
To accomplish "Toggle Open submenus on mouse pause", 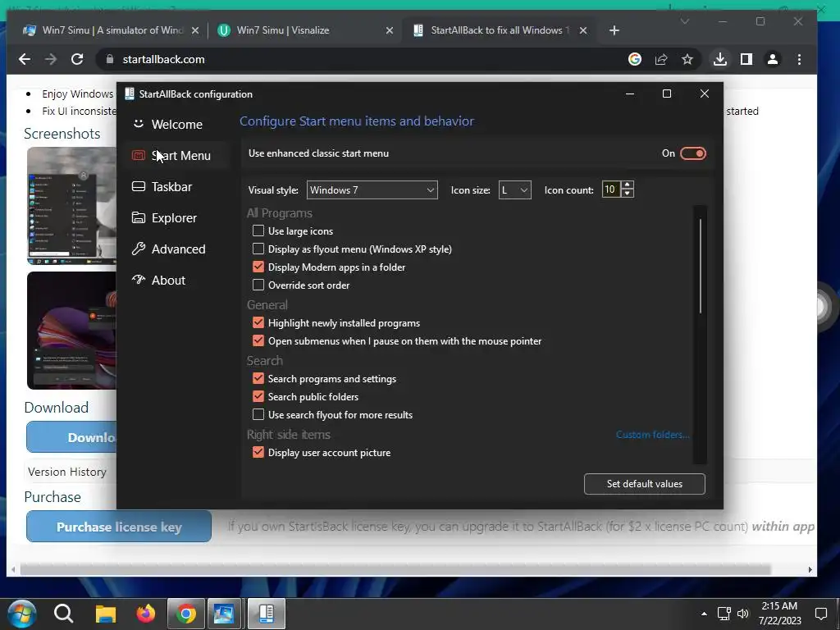I will [258, 340].
